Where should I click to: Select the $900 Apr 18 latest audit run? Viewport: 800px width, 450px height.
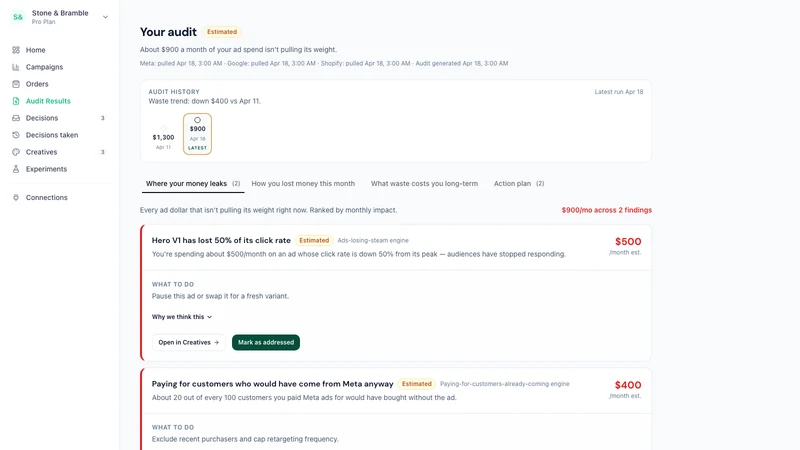197,134
